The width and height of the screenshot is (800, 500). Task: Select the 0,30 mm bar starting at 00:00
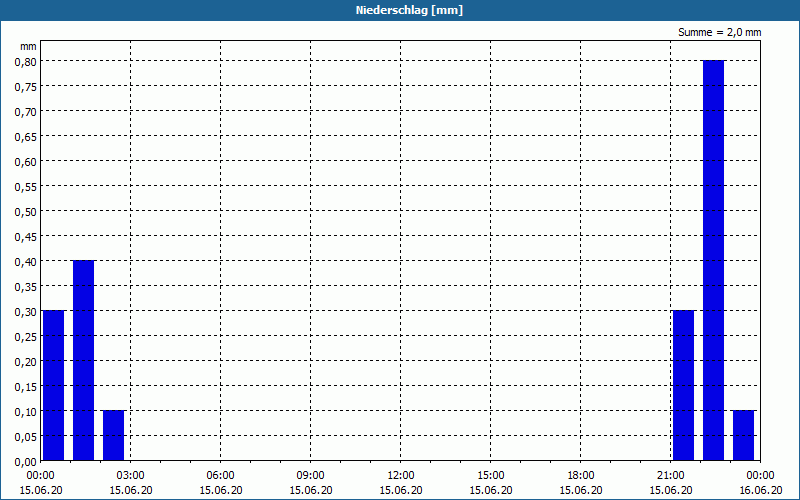(x=54, y=385)
